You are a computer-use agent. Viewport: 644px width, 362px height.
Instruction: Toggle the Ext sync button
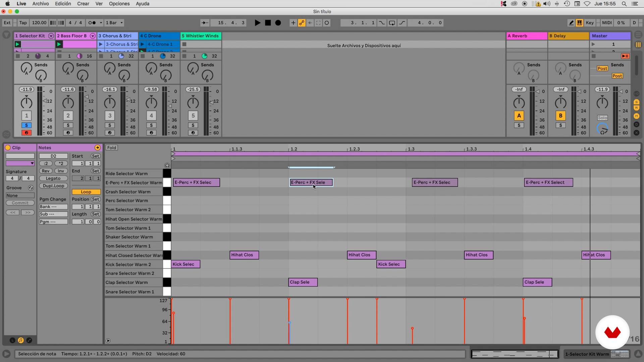pyautogui.click(x=7, y=23)
